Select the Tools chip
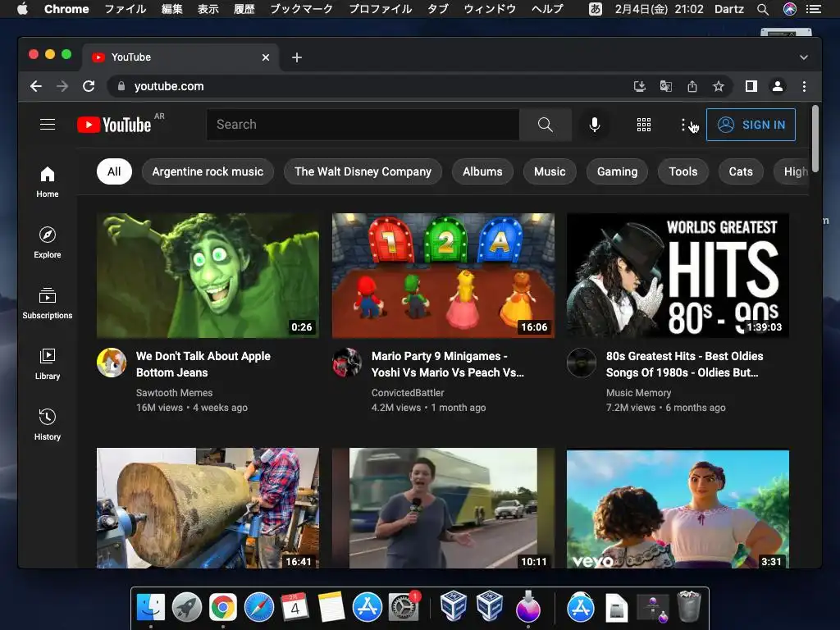This screenshot has width=840, height=630. coord(683,171)
